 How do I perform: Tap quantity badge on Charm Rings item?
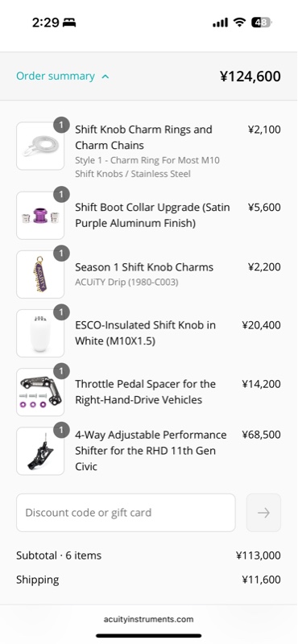[61, 125]
